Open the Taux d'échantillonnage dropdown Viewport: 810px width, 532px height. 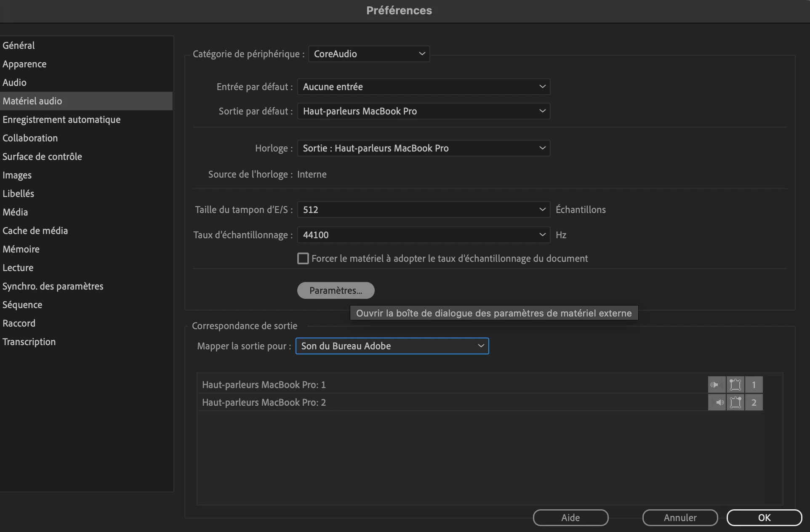pyautogui.click(x=424, y=235)
